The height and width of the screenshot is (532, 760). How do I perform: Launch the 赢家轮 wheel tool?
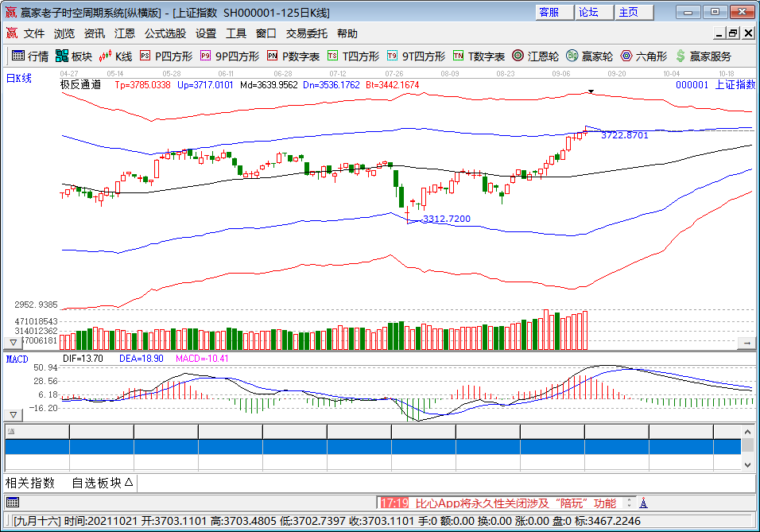pos(589,56)
